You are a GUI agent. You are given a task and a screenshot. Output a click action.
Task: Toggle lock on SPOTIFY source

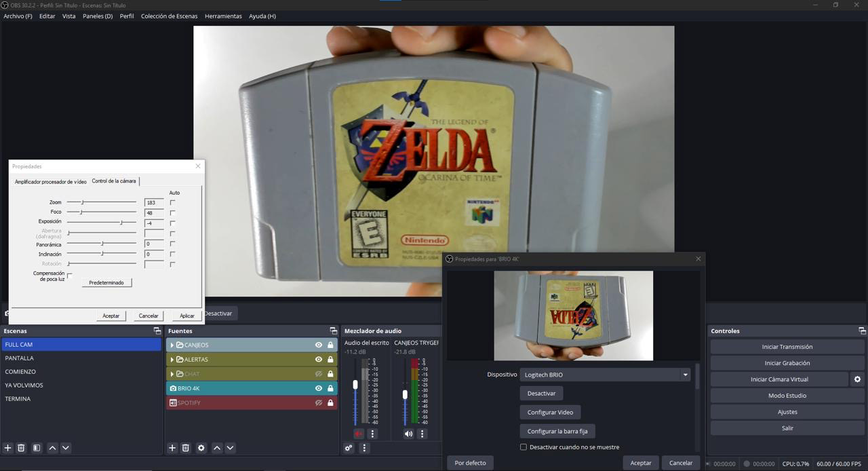click(x=330, y=402)
